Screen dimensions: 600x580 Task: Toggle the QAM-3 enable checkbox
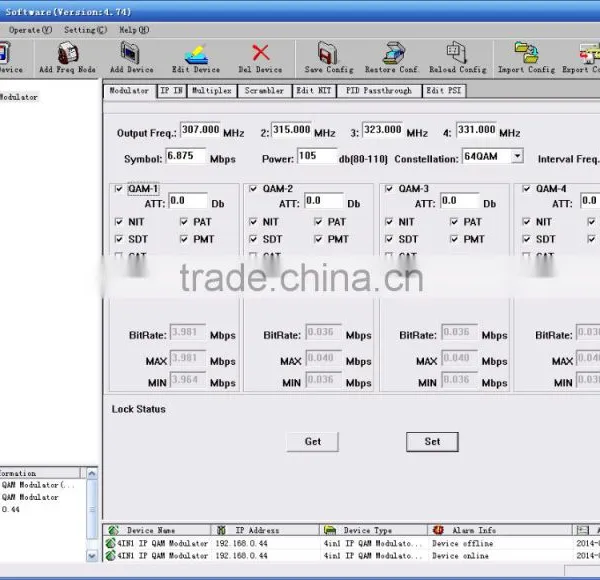[x=389, y=189]
